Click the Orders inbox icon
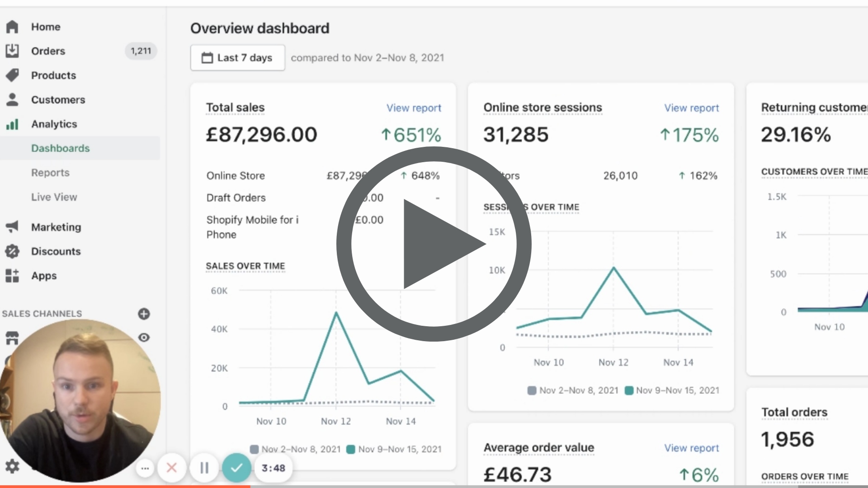 pyautogui.click(x=12, y=51)
